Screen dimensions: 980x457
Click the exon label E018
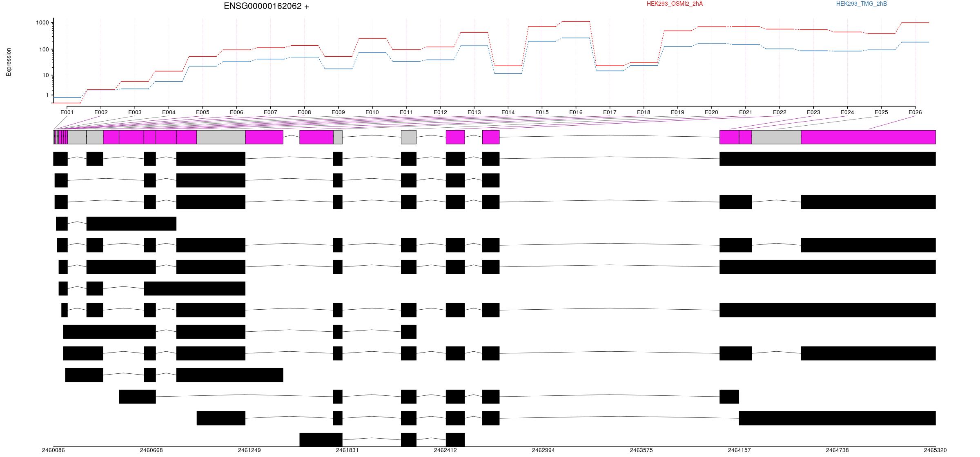tap(644, 112)
